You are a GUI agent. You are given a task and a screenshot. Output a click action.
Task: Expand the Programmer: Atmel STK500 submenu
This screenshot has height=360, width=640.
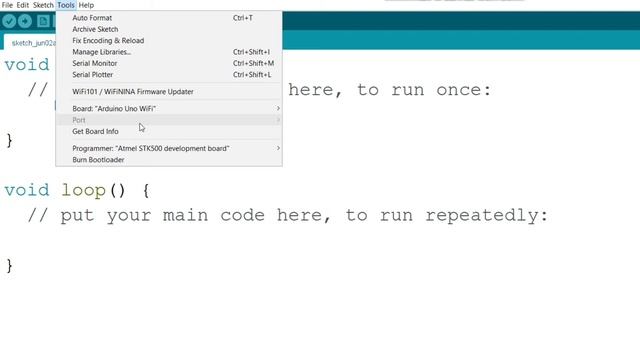point(169,149)
